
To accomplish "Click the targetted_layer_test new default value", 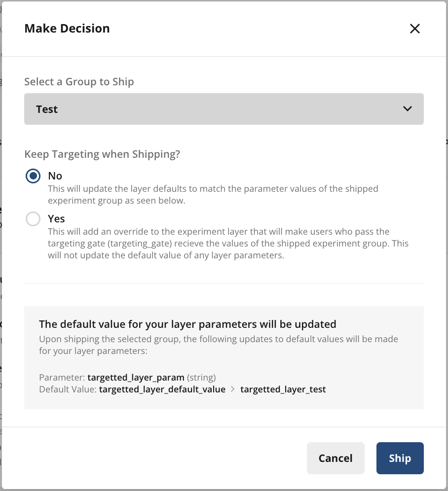I will pos(283,389).
